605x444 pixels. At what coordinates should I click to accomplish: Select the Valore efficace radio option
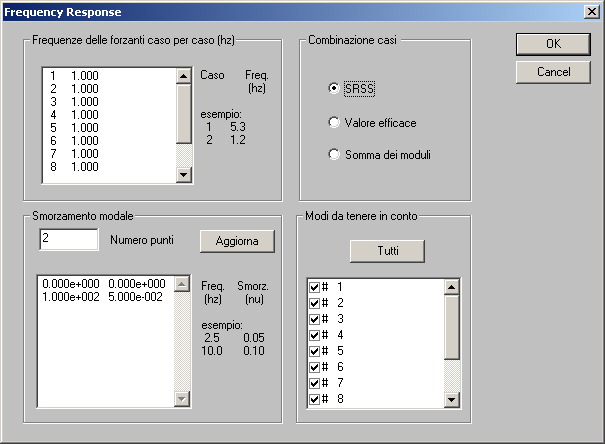point(334,122)
